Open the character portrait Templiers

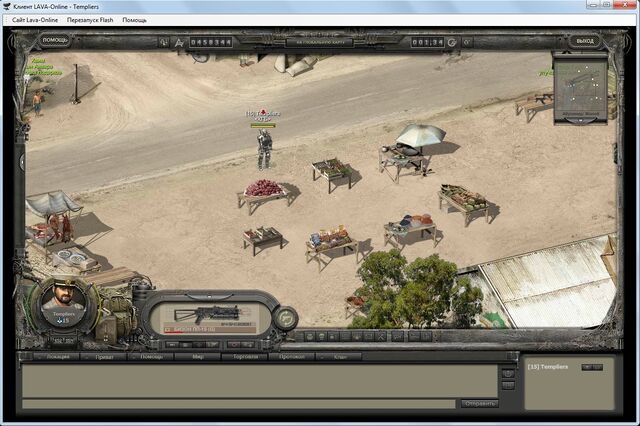(64, 301)
